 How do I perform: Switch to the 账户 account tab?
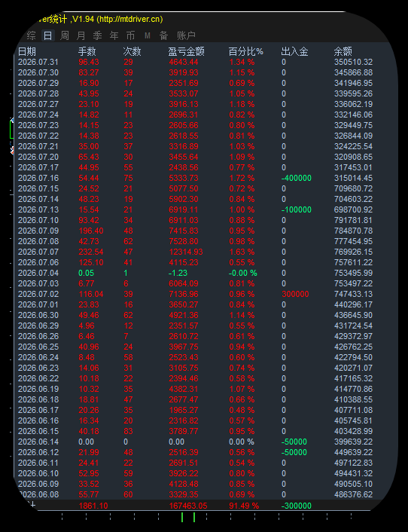tap(186, 35)
